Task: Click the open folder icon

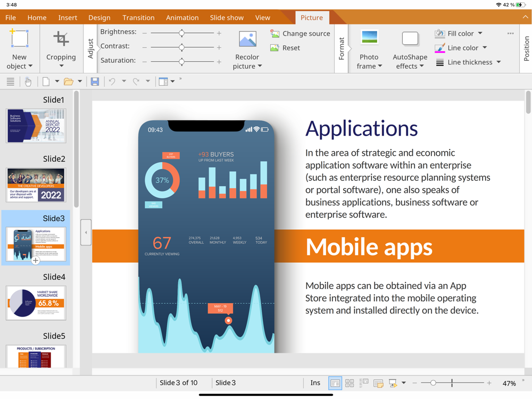Action: [68, 81]
